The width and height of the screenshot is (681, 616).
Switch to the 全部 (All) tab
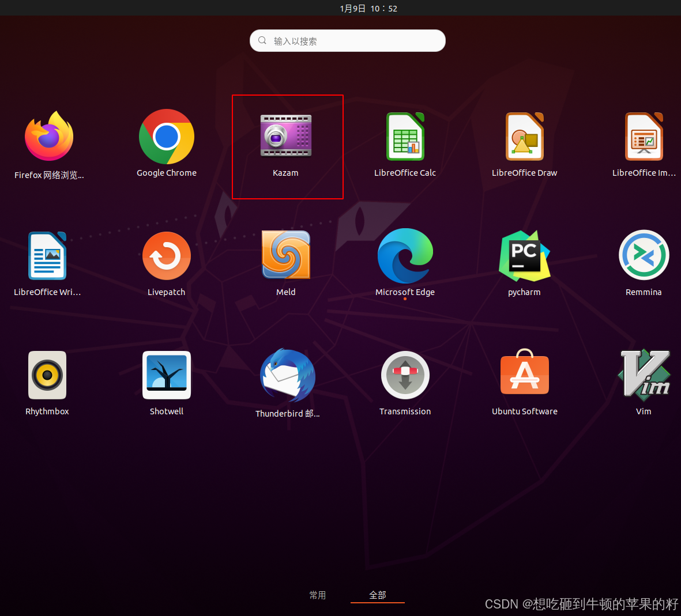click(x=378, y=595)
